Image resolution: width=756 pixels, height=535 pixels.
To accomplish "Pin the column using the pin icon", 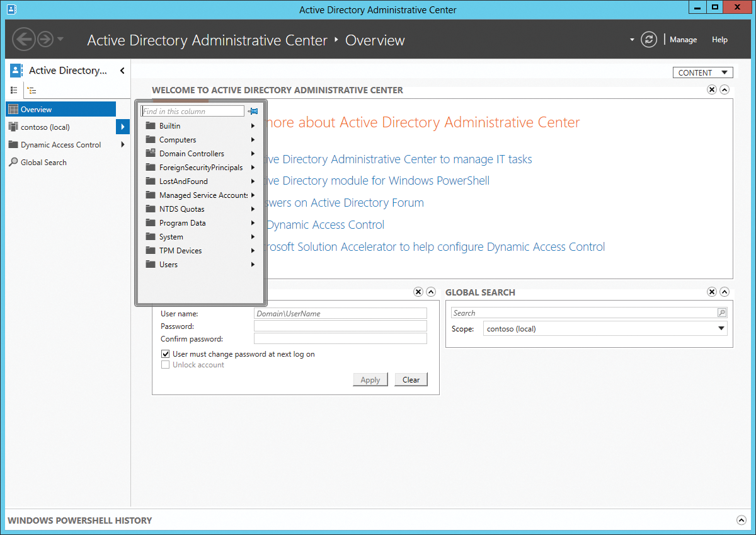I will 253,111.
